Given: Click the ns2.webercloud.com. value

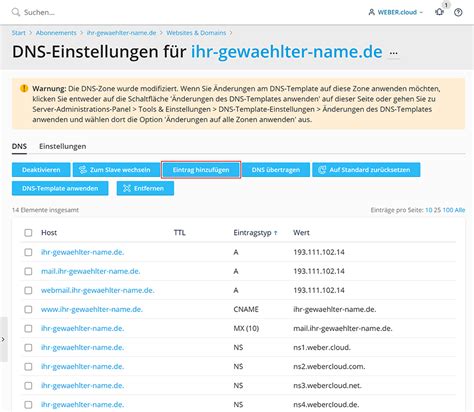Looking at the screenshot, I should [x=329, y=366].
